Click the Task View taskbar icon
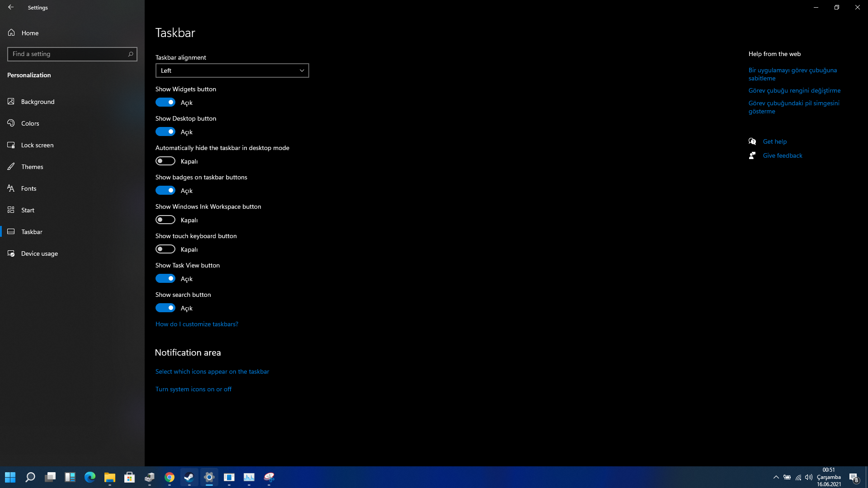The image size is (868, 488). (50, 477)
